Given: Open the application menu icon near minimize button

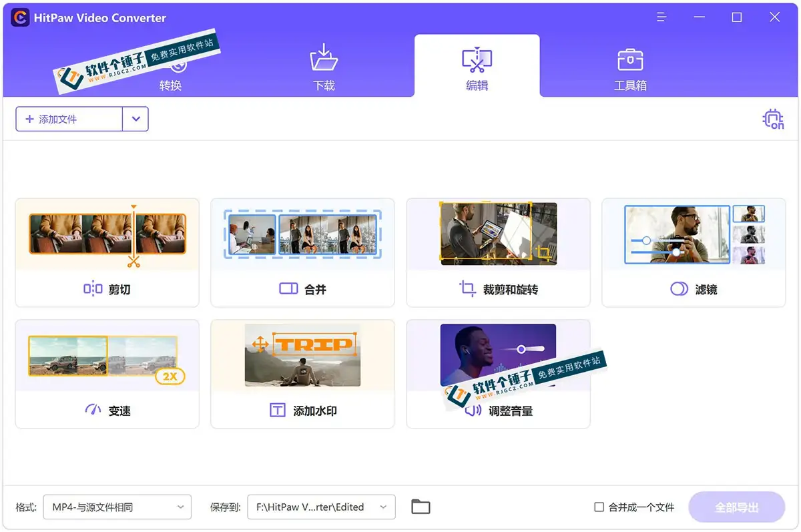Looking at the screenshot, I should point(661,17).
